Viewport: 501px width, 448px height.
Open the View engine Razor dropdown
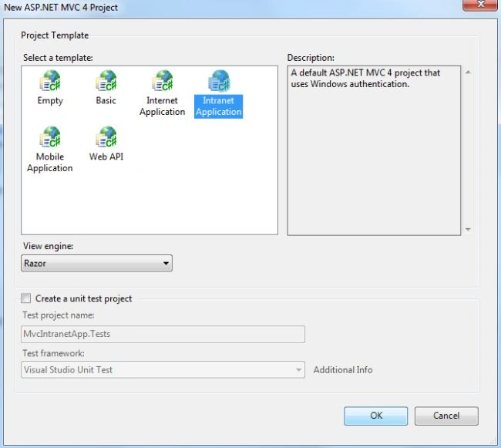96,263
